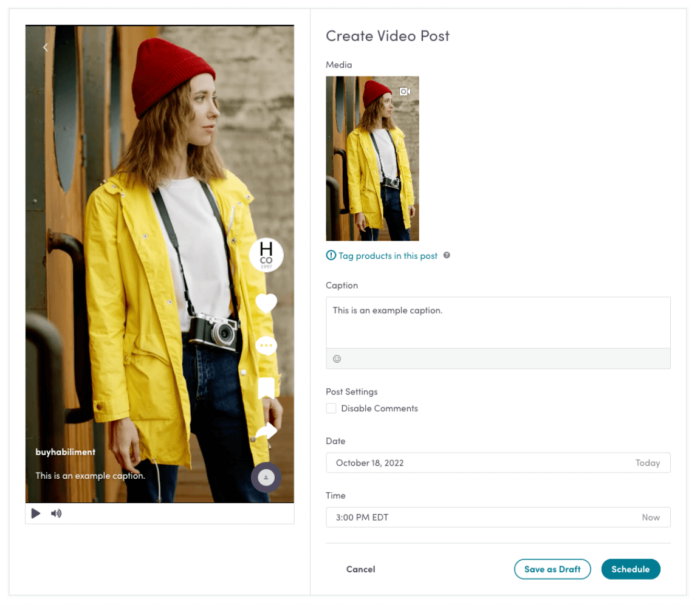The width and height of the screenshot is (700, 610).
Task: Tap the heart like icon
Action: 266,303
